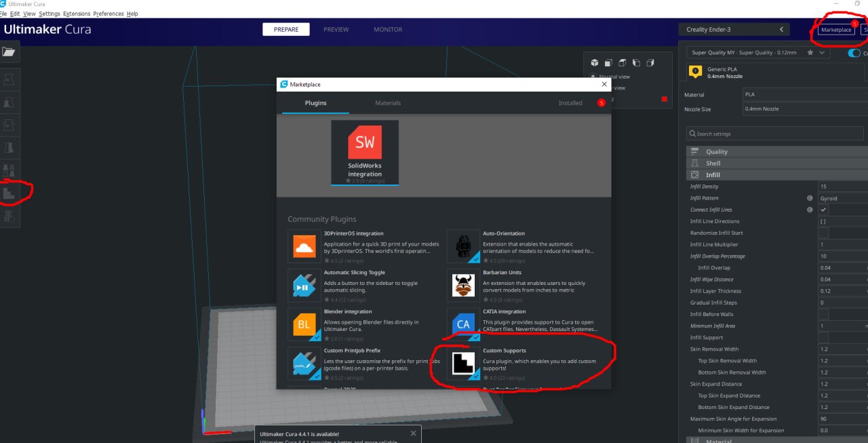Viewport: 868px width, 443px height.
Task: Click info icon next to Connect Infill Lines
Action: click(x=810, y=210)
